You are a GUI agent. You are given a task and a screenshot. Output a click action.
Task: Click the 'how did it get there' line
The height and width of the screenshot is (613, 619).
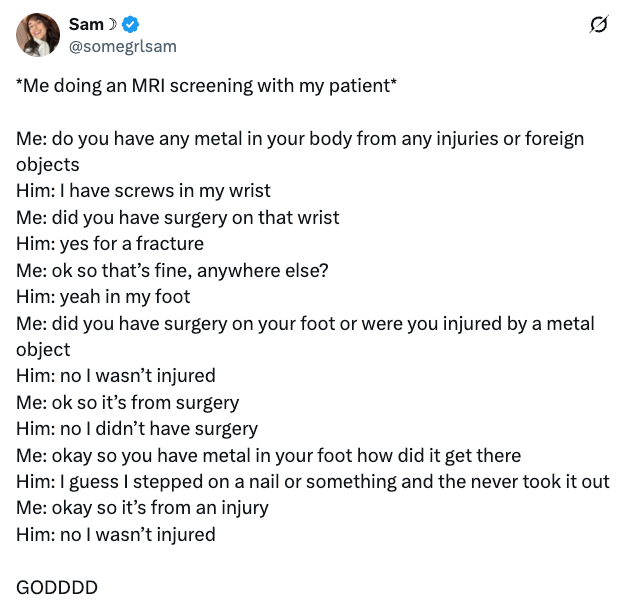click(x=268, y=455)
